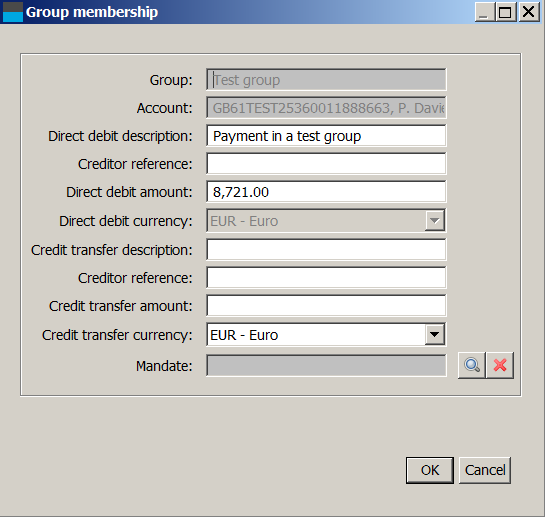Expand the Credit transfer currency dropdown arrow

pyautogui.click(x=434, y=334)
